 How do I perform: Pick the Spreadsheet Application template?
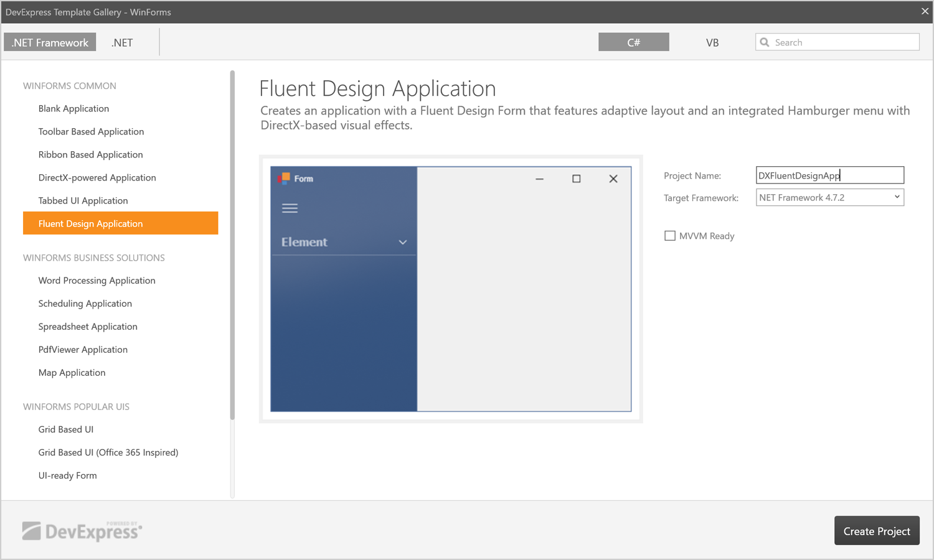[88, 327]
